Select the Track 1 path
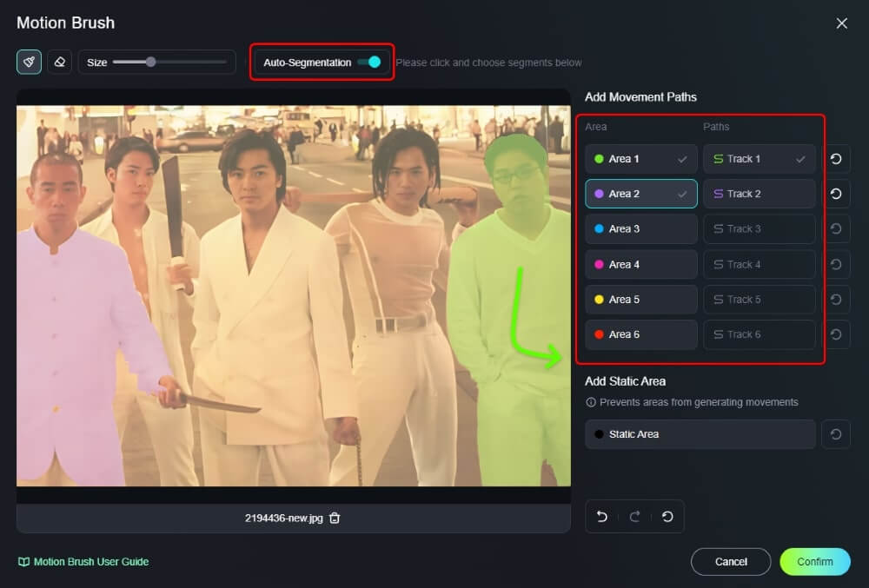The width and height of the screenshot is (869, 588). pos(759,159)
